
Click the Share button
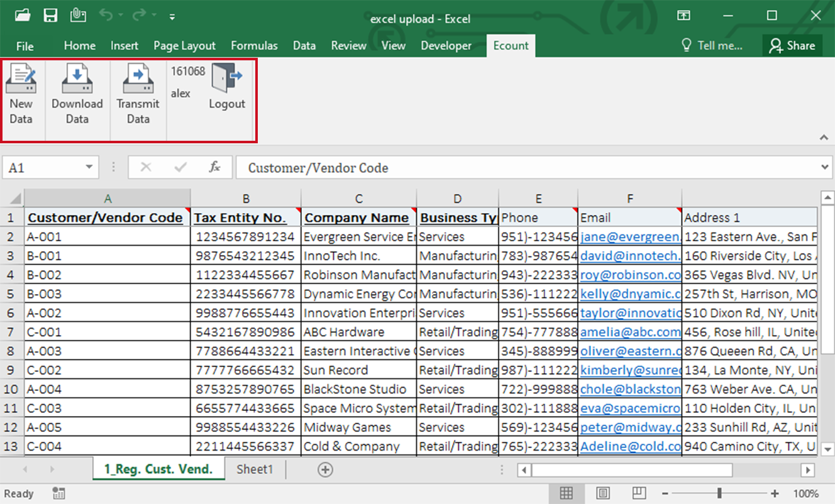tap(792, 46)
